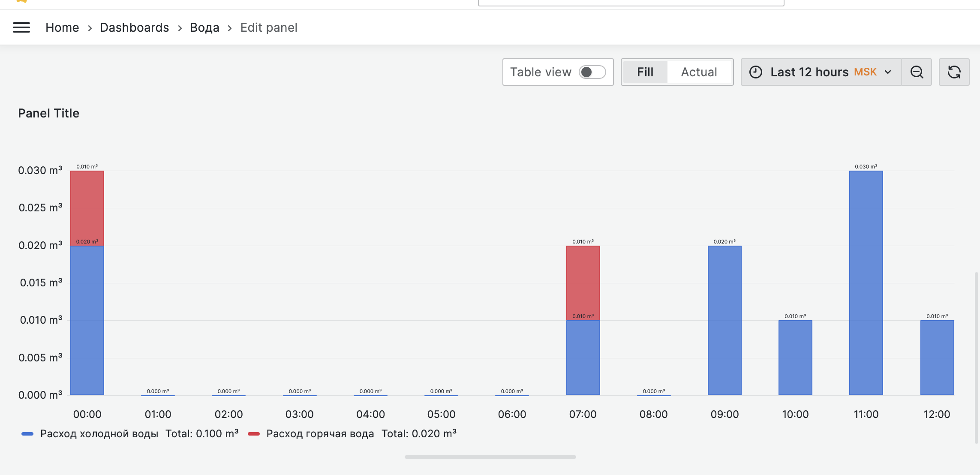Go to Home breadcrumb
Image resolution: width=980 pixels, height=475 pixels.
point(62,28)
